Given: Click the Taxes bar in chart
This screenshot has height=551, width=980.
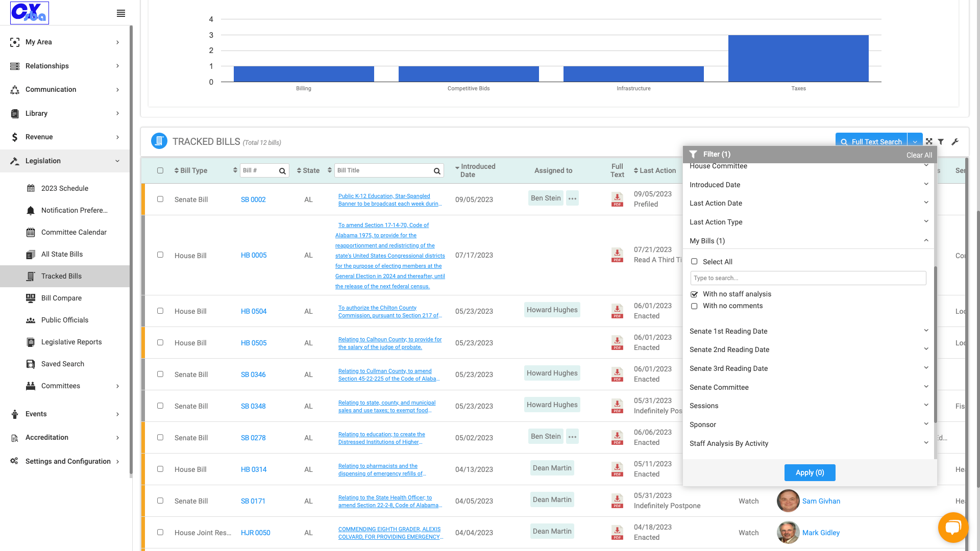Looking at the screenshot, I should [798, 58].
